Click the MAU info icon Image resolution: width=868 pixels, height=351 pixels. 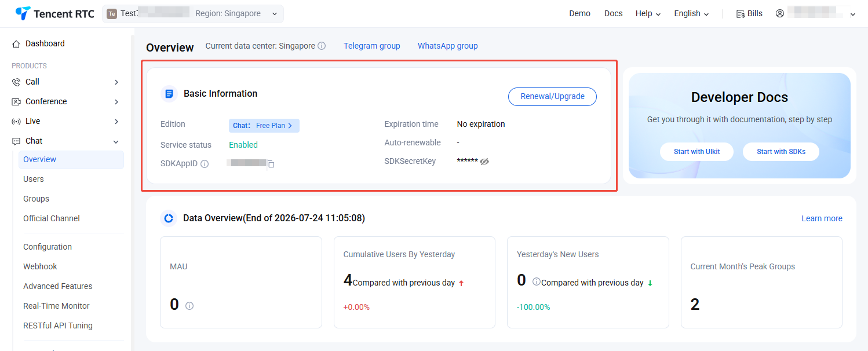click(189, 306)
